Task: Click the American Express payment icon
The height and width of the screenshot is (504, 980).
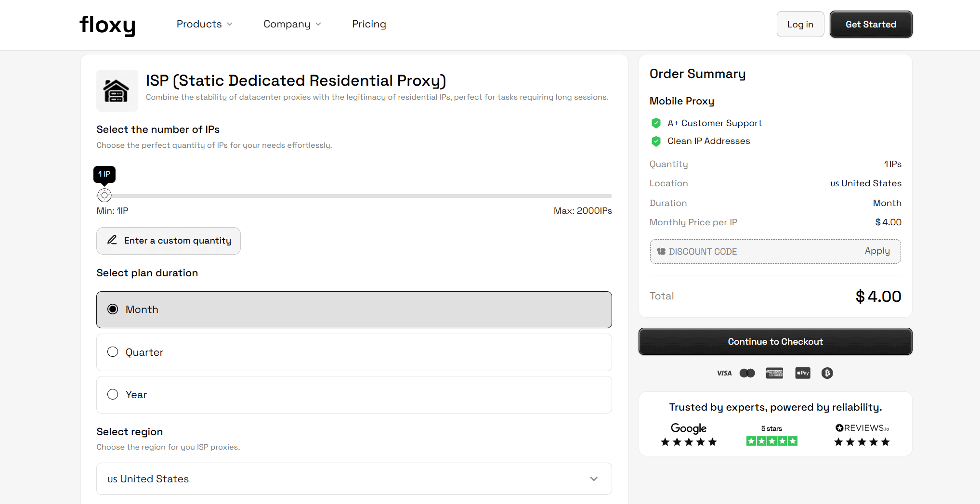Action: click(x=774, y=373)
